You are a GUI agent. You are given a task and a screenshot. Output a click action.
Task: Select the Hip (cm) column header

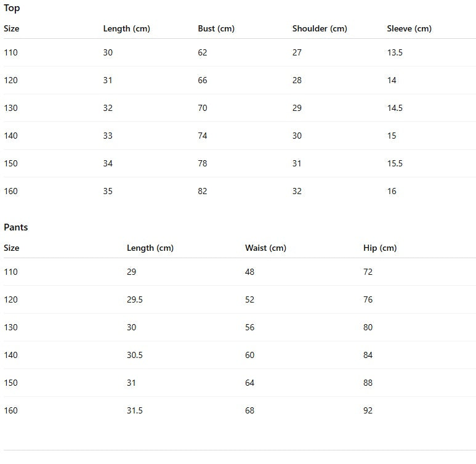tap(380, 248)
